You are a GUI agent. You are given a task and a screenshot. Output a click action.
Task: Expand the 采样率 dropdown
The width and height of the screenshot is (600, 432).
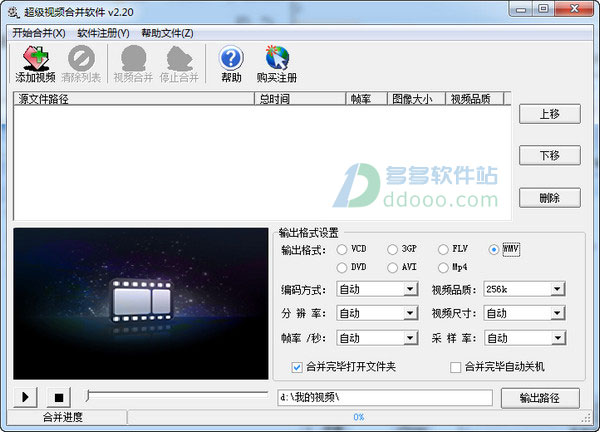pyautogui.click(x=558, y=338)
